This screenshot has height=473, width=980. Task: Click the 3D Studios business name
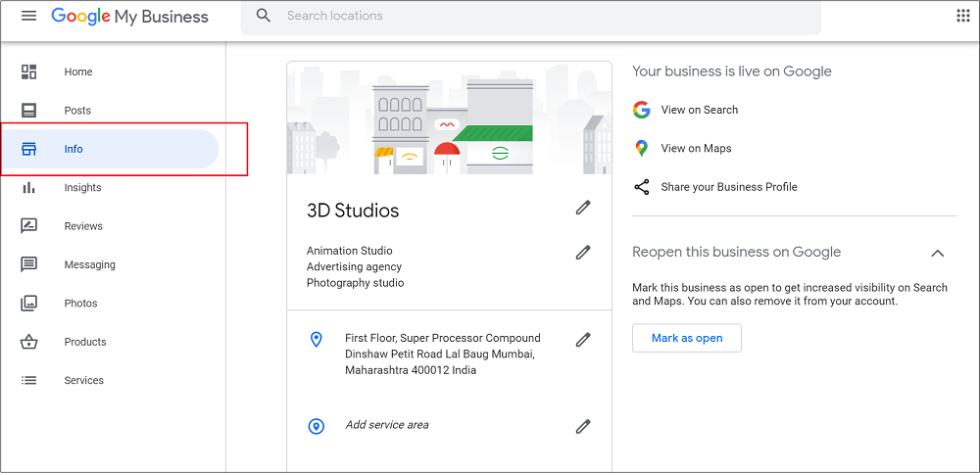(x=353, y=211)
